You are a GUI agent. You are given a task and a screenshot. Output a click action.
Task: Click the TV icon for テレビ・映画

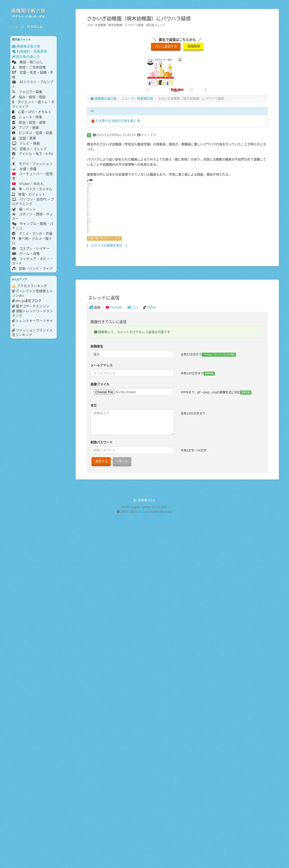point(14,144)
